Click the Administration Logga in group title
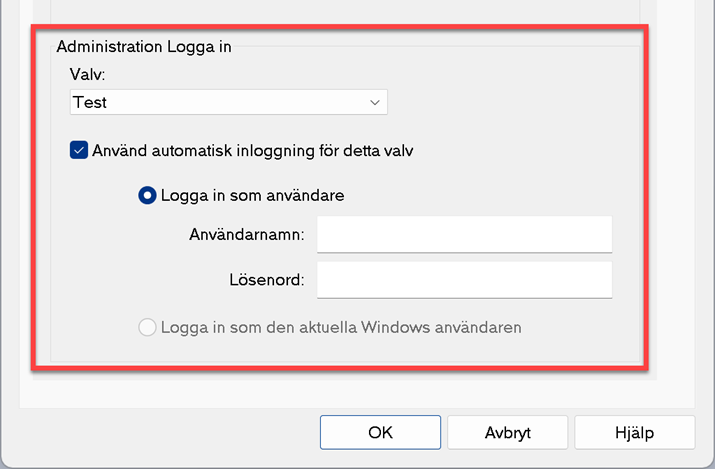Image resolution: width=715 pixels, height=469 pixels. coord(144,47)
